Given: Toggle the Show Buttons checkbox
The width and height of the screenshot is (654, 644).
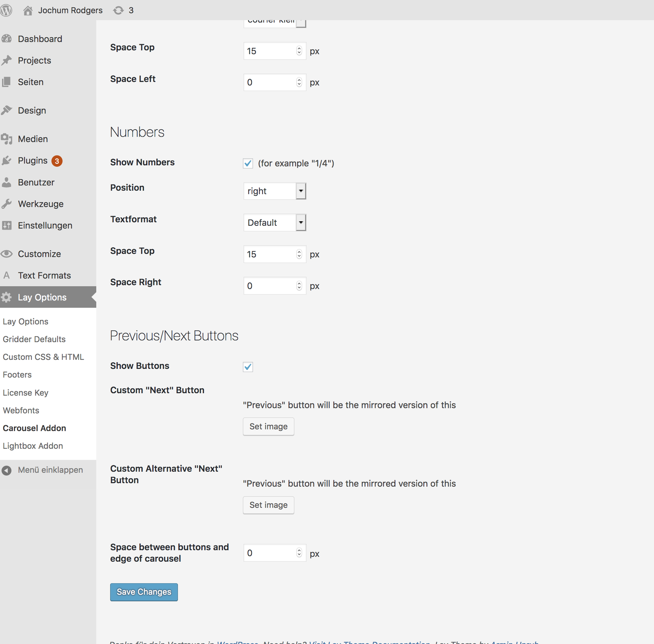Looking at the screenshot, I should click(x=248, y=367).
